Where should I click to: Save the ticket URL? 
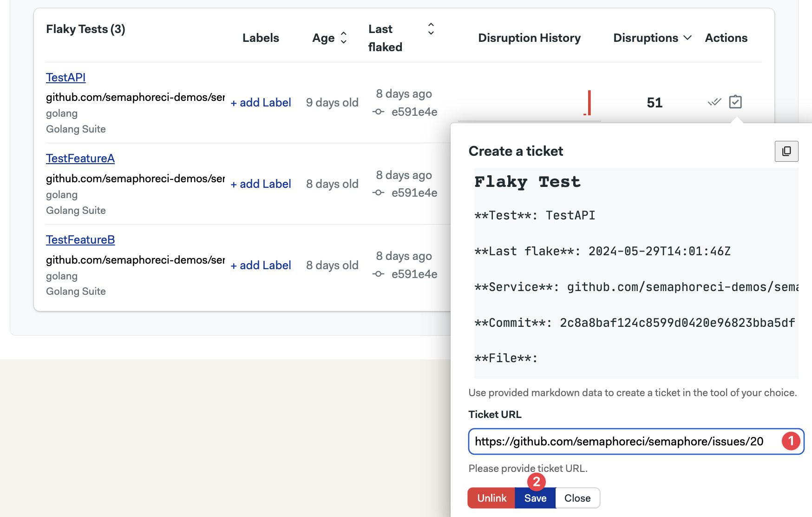point(535,498)
